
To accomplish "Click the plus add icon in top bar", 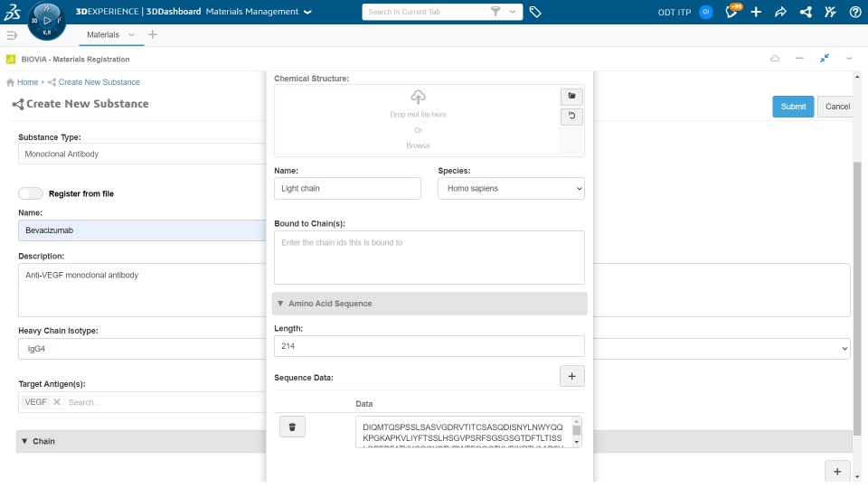I will tap(756, 12).
